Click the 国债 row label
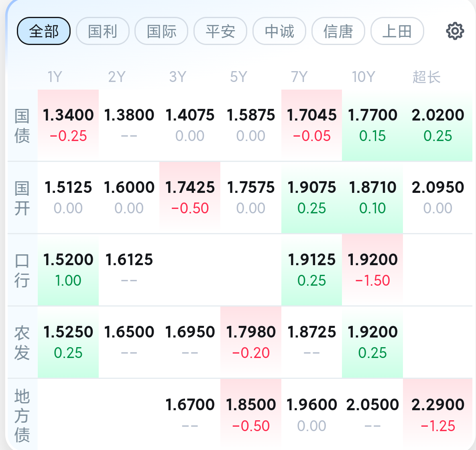 (x=22, y=125)
